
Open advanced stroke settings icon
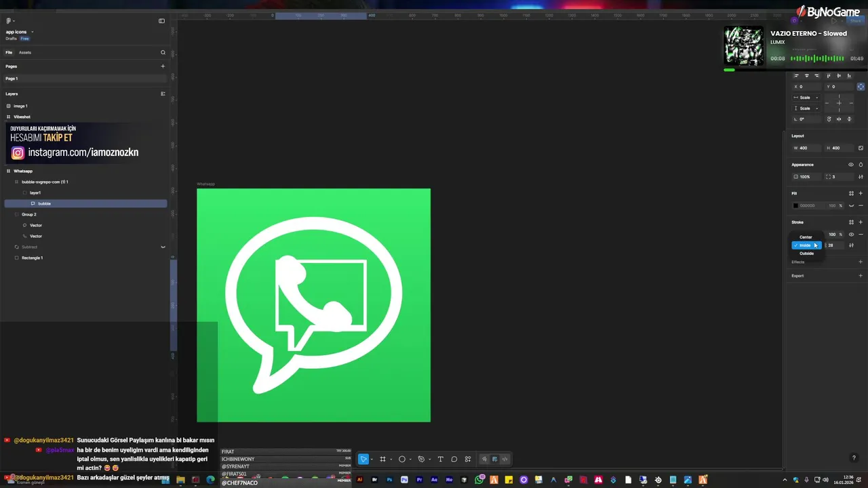851,245
